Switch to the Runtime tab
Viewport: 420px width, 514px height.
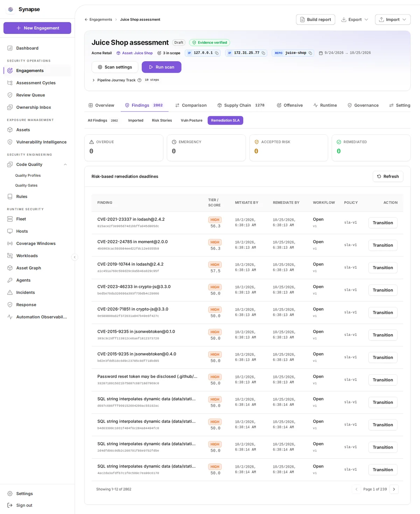coord(325,105)
